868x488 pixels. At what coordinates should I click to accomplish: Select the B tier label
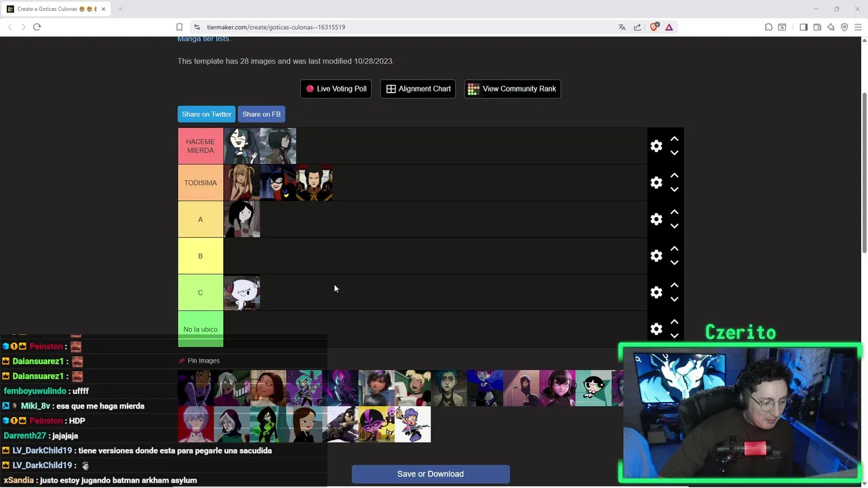click(x=200, y=256)
